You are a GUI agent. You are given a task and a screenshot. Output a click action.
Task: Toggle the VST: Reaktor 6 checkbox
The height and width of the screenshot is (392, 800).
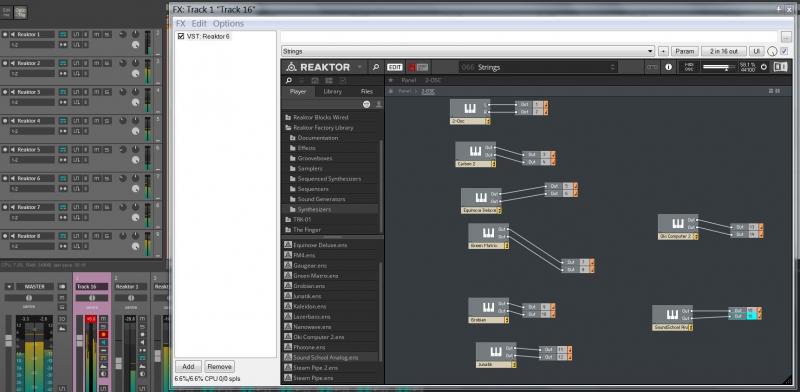pos(181,36)
